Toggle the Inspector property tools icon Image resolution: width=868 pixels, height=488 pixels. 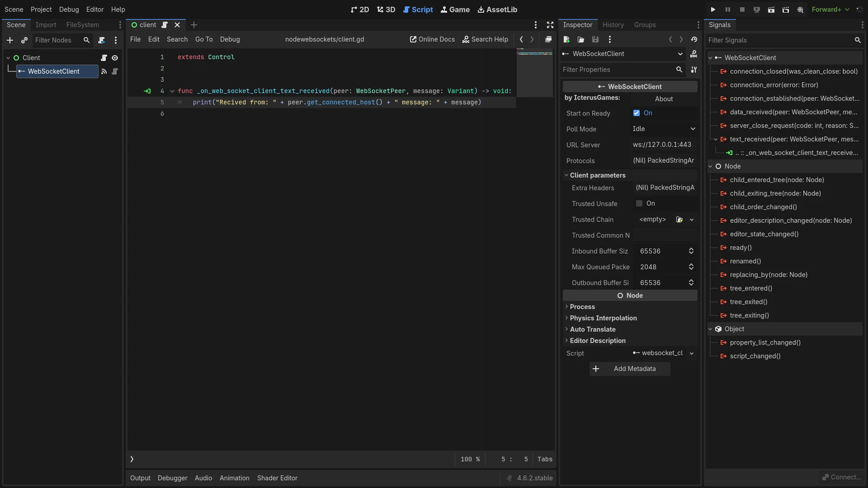[694, 70]
